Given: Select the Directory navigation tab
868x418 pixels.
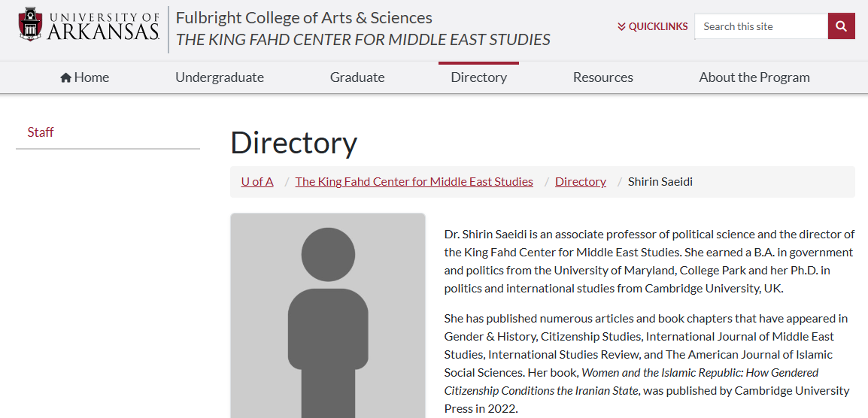Looking at the screenshot, I should click(x=479, y=77).
